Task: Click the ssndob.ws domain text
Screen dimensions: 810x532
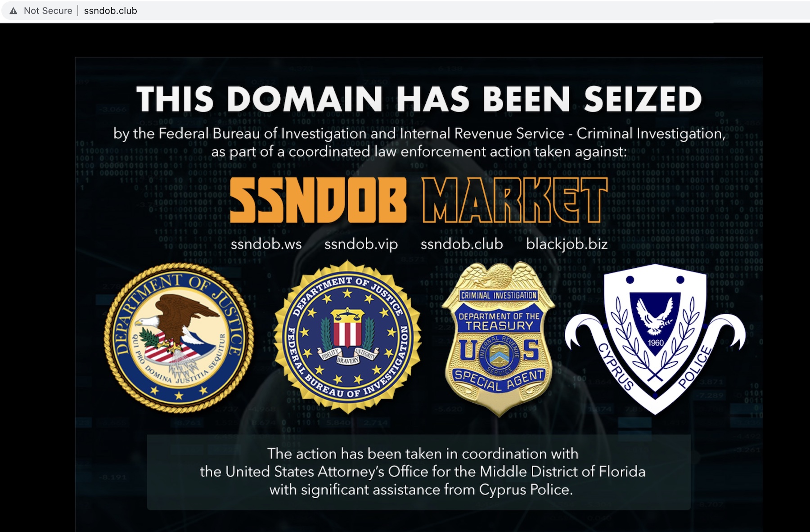Action: pos(266,244)
